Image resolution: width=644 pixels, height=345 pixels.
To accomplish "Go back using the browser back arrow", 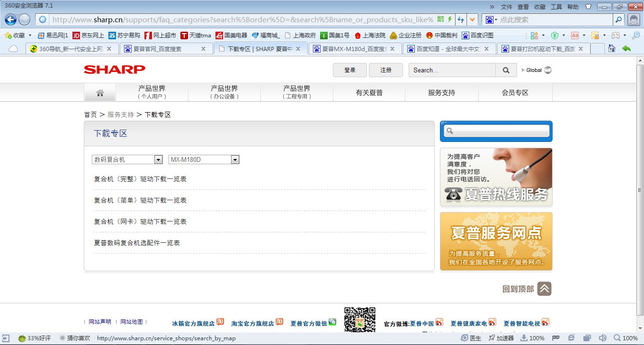I will coord(10,19).
